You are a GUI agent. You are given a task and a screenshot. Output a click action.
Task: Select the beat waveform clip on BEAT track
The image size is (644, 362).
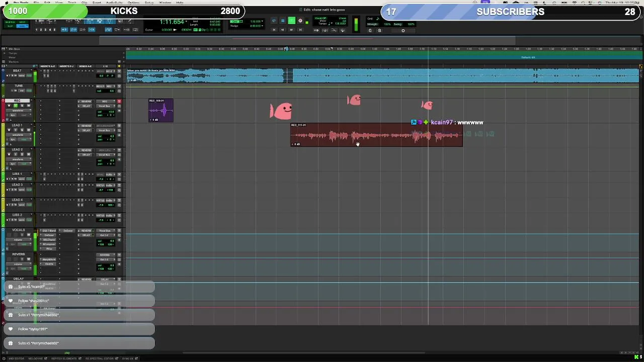(x=382, y=76)
